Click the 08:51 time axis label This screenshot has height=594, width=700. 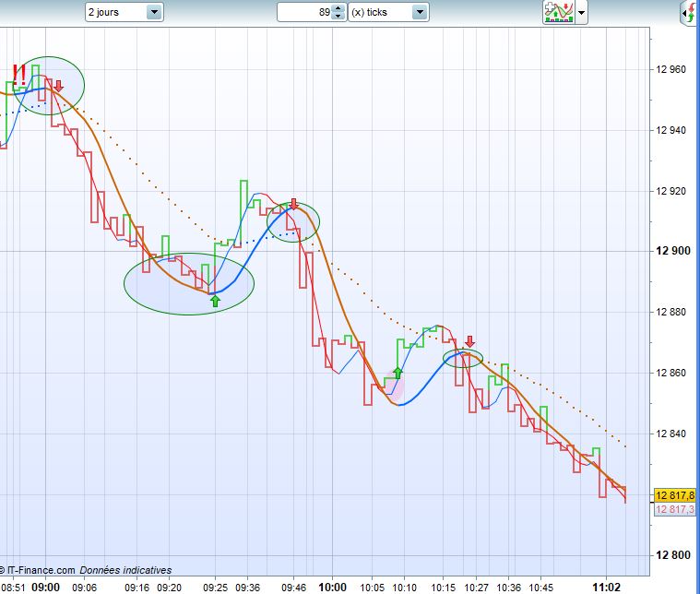click(x=13, y=588)
